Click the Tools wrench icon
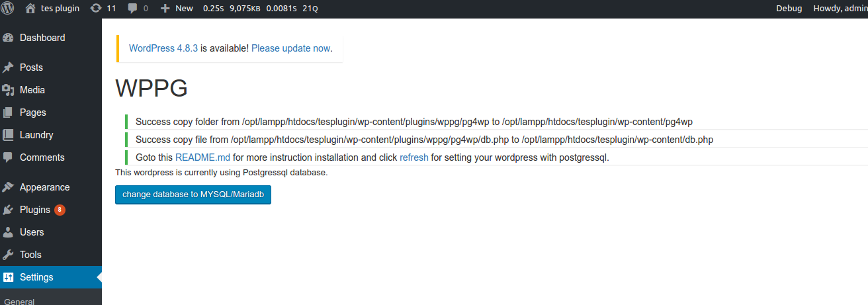 click(9, 255)
